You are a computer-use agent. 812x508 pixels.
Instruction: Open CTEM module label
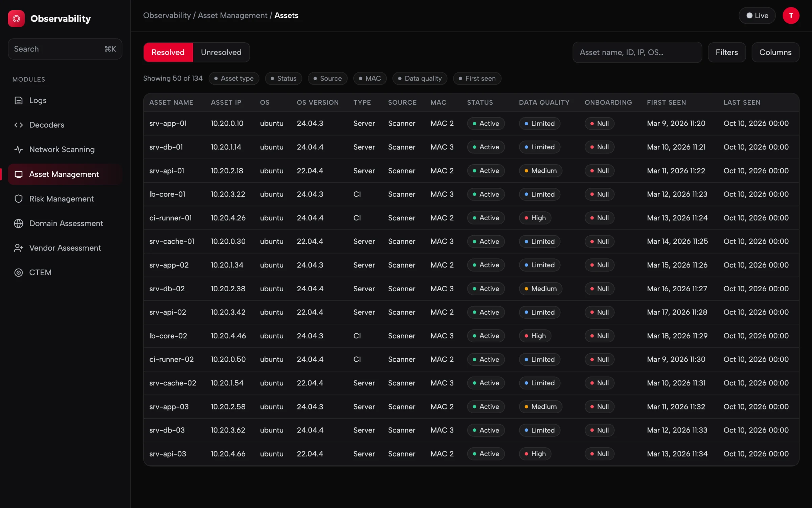pyautogui.click(x=40, y=273)
